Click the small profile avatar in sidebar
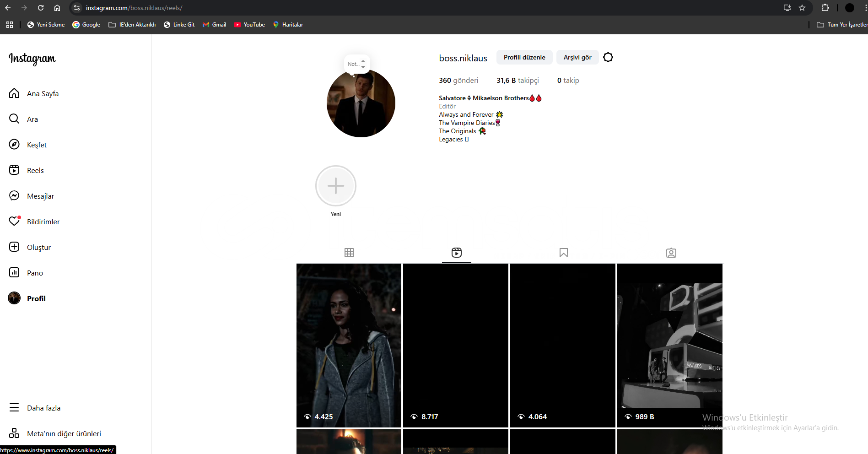The image size is (868, 454). (x=14, y=298)
